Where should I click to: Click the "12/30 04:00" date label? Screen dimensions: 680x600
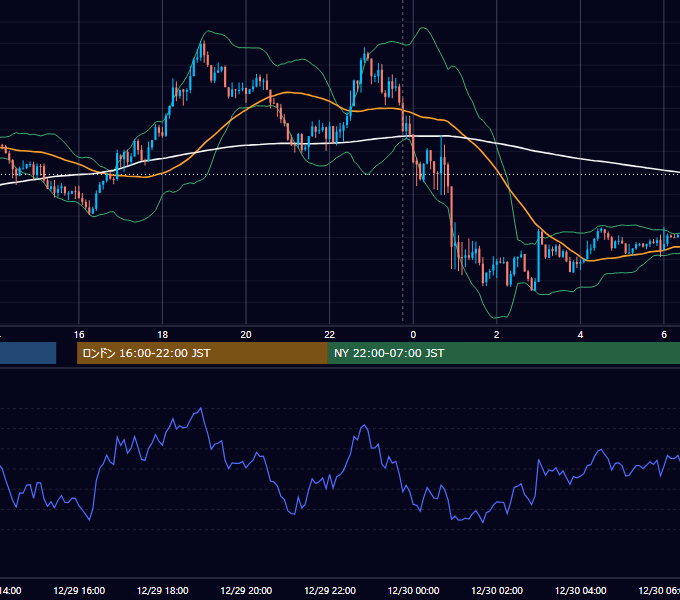click(x=581, y=590)
